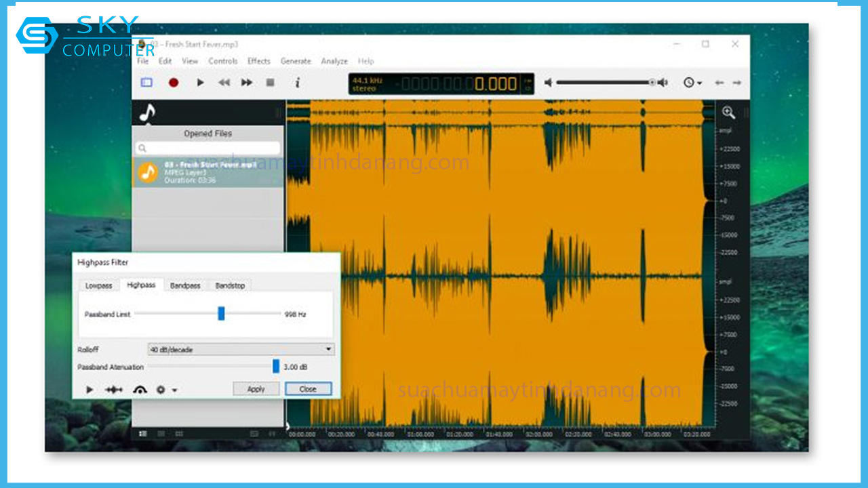Image resolution: width=868 pixels, height=488 pixels.
Task: Open the Effects menu
Action: pos(258,61)
